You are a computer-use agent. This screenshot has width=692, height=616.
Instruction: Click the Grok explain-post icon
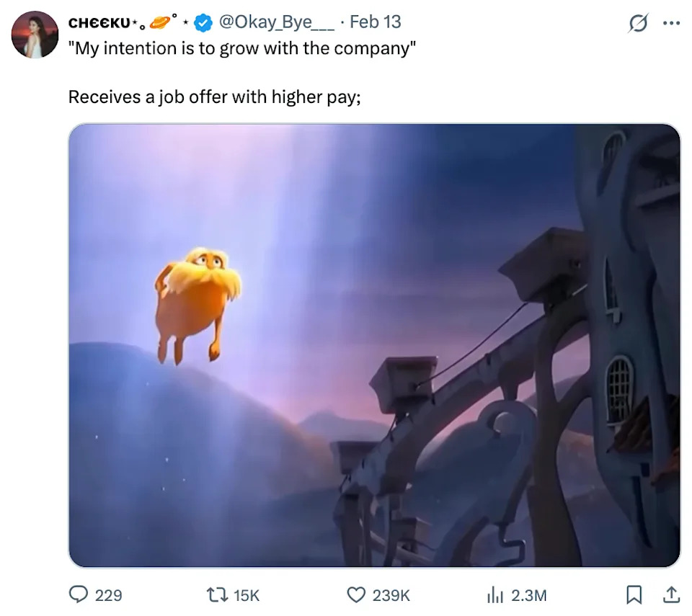point(638,22)
